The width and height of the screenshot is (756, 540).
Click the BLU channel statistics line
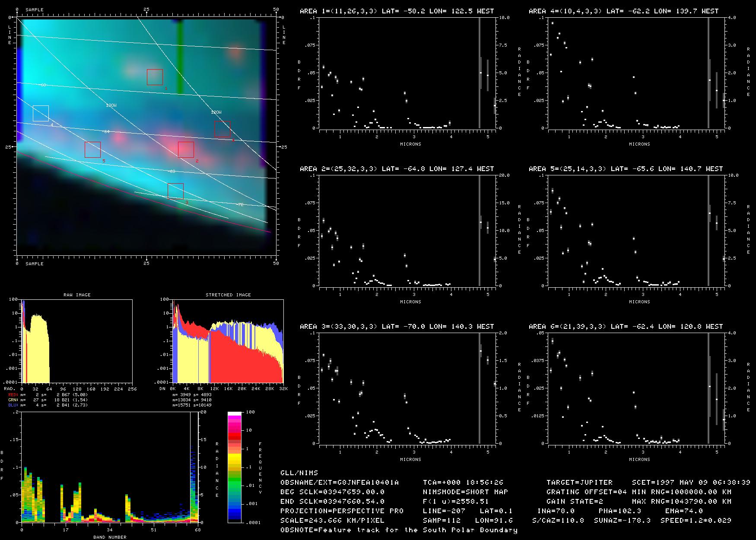48,405
